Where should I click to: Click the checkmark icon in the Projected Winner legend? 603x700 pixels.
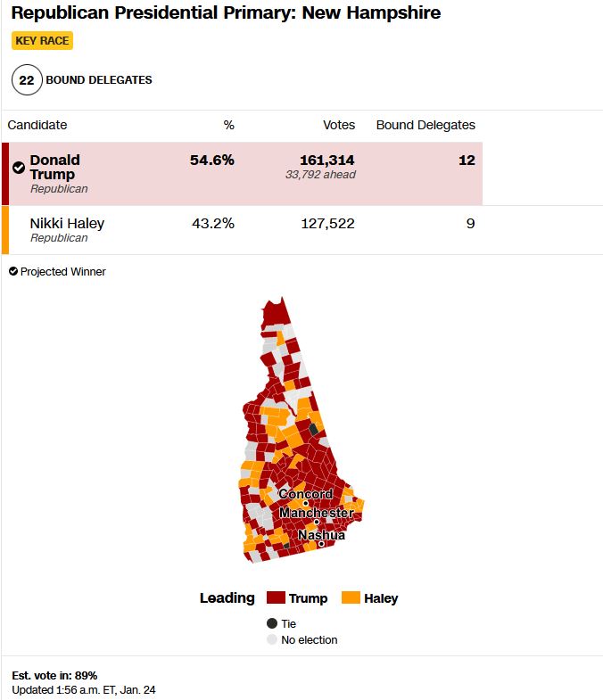13,271
